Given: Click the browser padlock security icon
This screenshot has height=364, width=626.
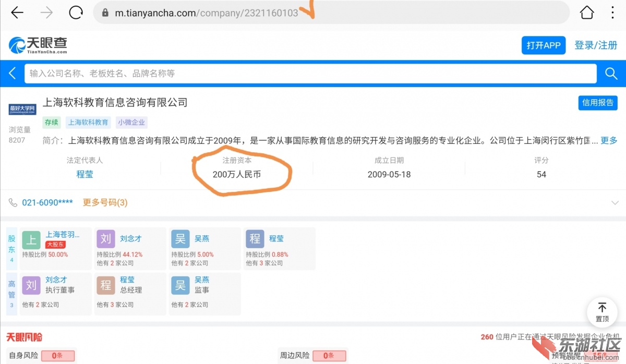Looking at the screenshot, I should (x=106, y=13).
